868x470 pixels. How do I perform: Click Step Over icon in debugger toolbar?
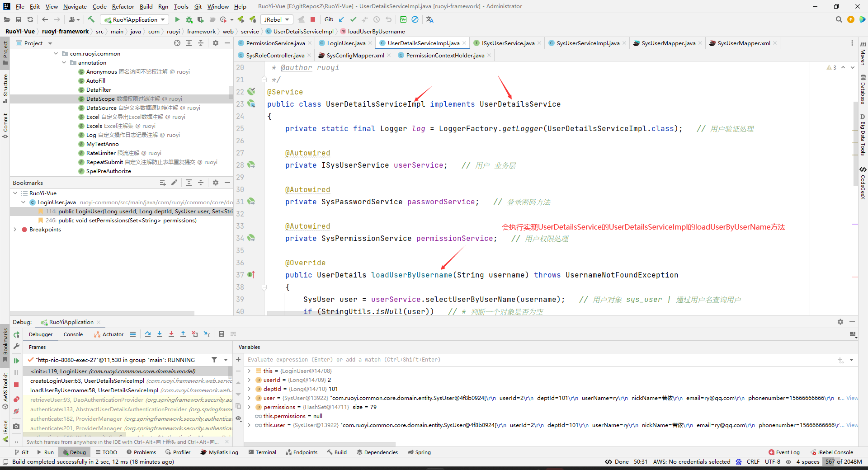(148, 334)
